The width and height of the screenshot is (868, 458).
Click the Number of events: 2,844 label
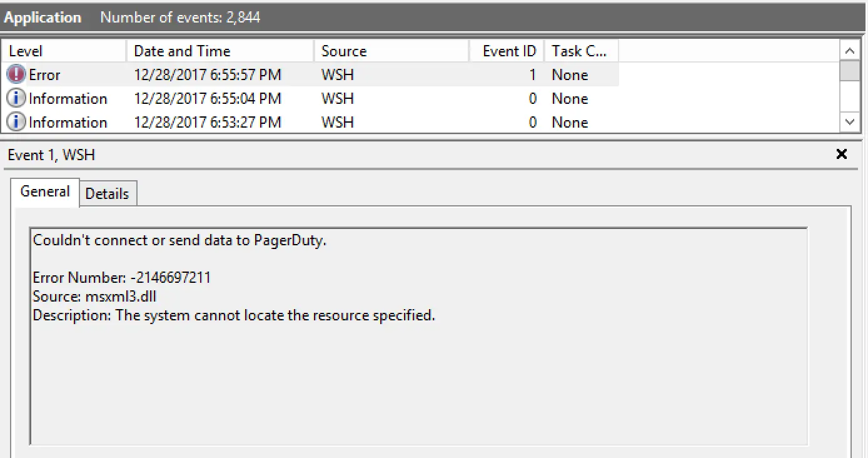[x=180, y=18]
